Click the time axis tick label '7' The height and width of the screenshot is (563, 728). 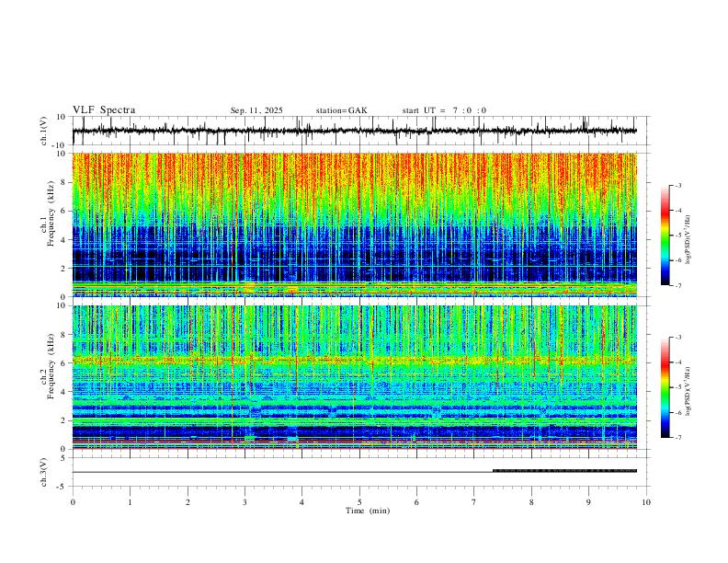(474, 502)
